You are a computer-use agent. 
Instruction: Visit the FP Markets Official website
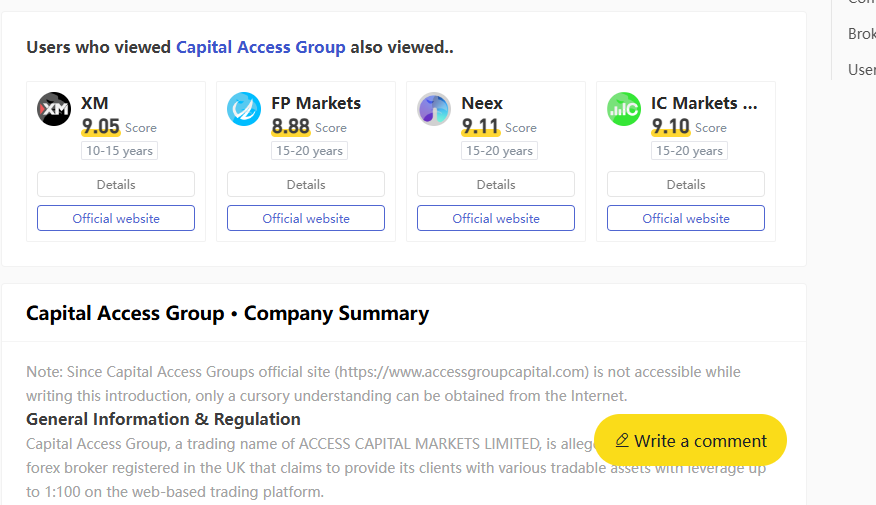tap(306, 218)
